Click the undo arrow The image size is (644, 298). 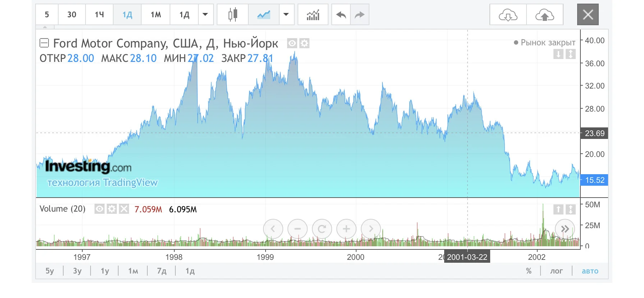tap(341, 15)
